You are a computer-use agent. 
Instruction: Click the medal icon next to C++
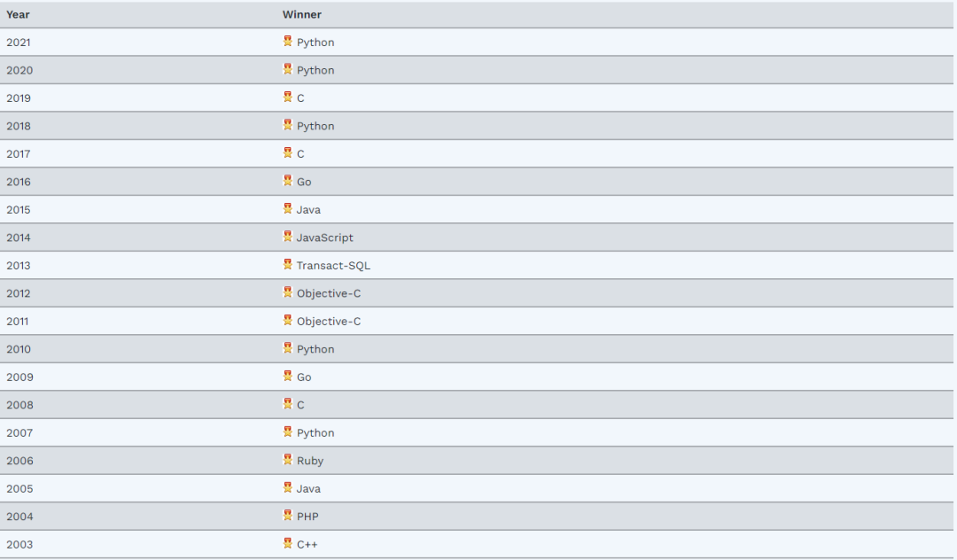[x=287, y=543]
